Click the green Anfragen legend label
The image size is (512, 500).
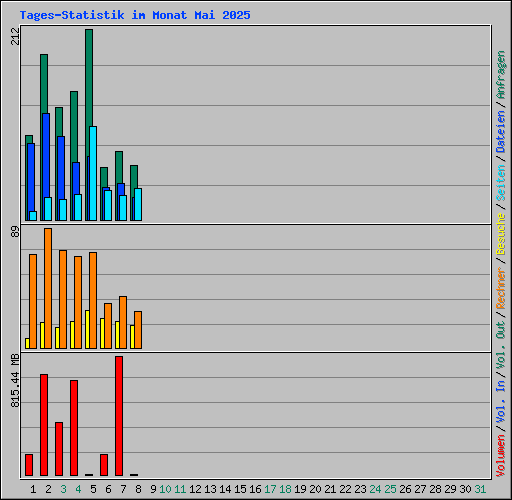[501, 75]
